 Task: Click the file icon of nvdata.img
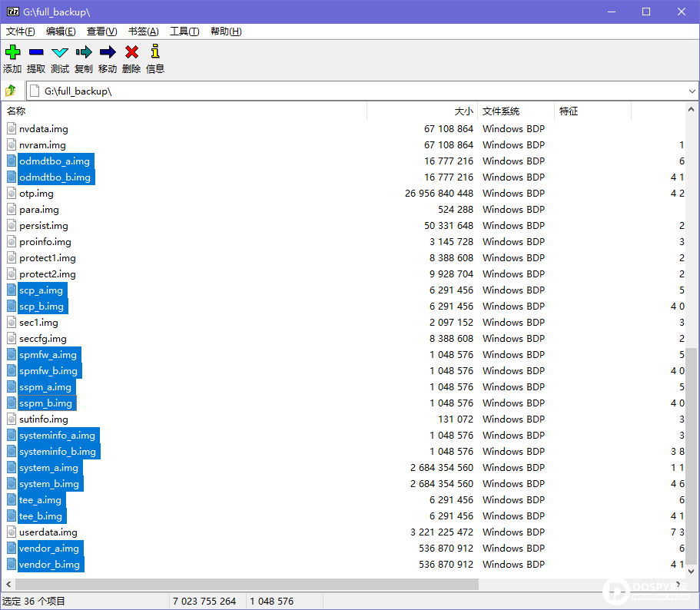pyautogui.click(x=12, y=129)
